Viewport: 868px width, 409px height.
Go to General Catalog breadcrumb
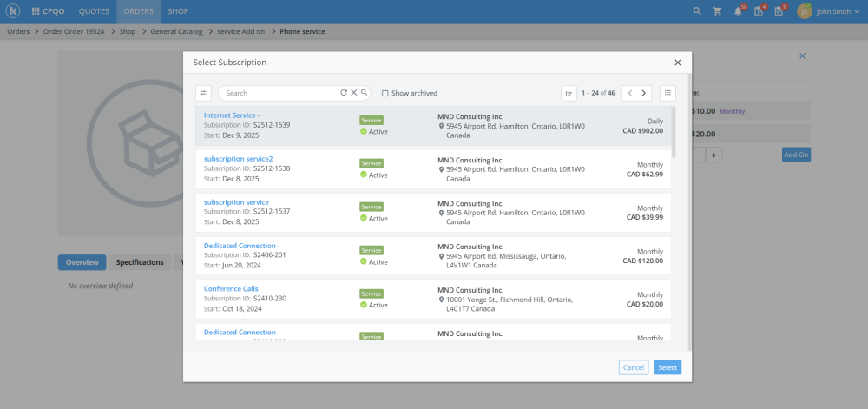[176, 31]
